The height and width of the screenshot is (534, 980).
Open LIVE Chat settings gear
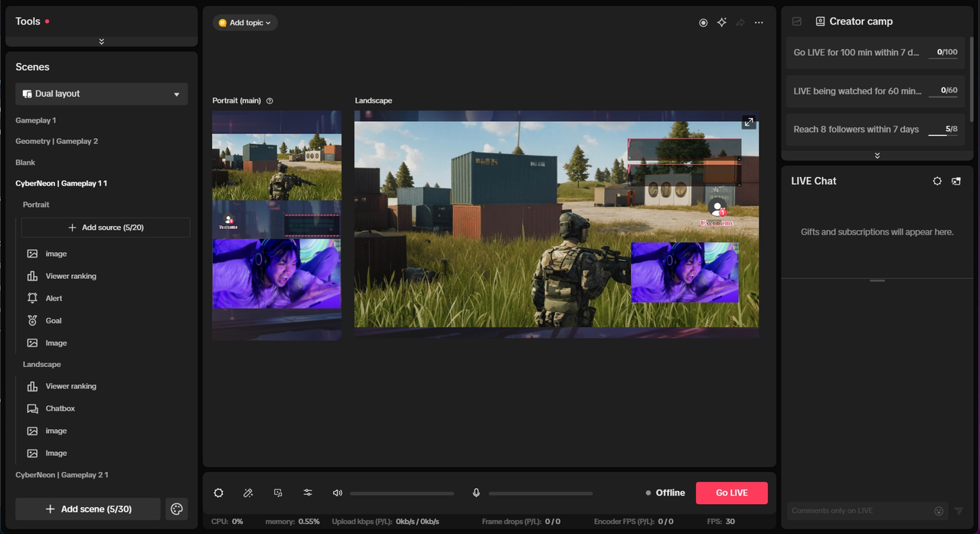[937, 181]
